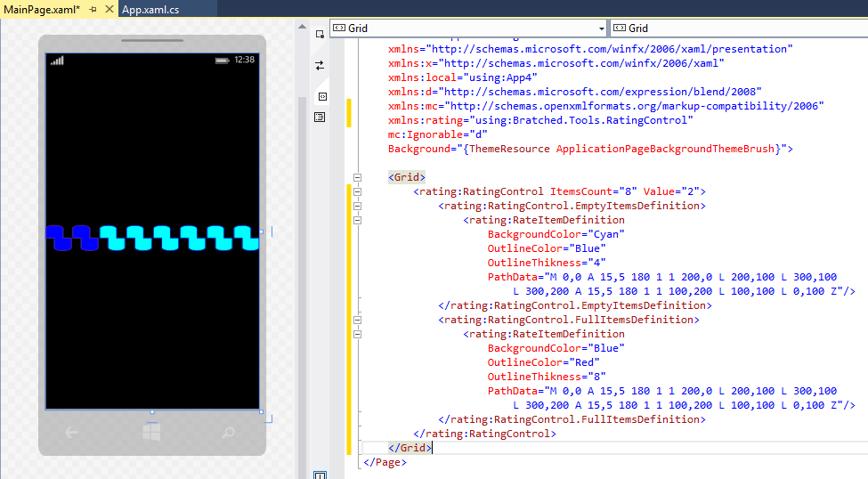868x479 pixels.
Task: Click the battery icon on phone status bar
Action: (x=222, y=61)
